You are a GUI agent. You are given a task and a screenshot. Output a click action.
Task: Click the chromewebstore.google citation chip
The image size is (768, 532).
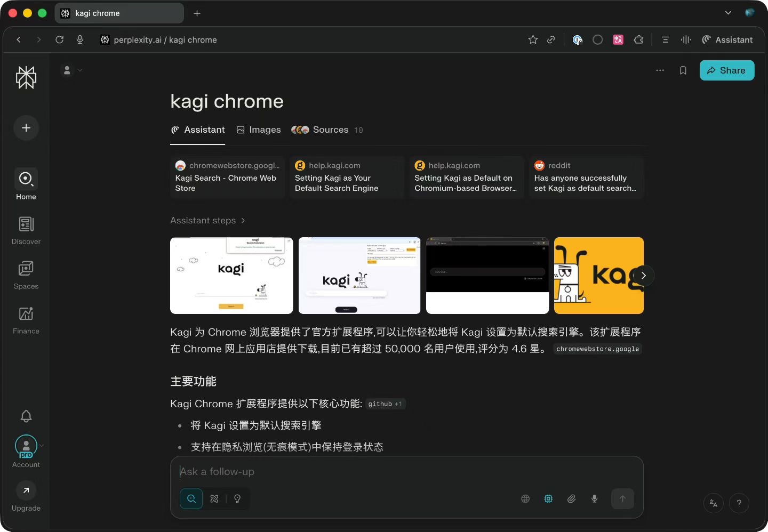[597, 349]
